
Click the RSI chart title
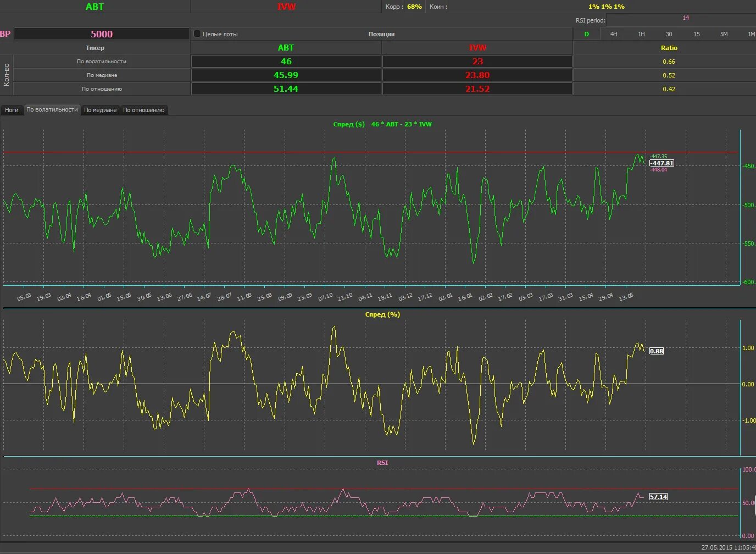click(x=382, y=463)
